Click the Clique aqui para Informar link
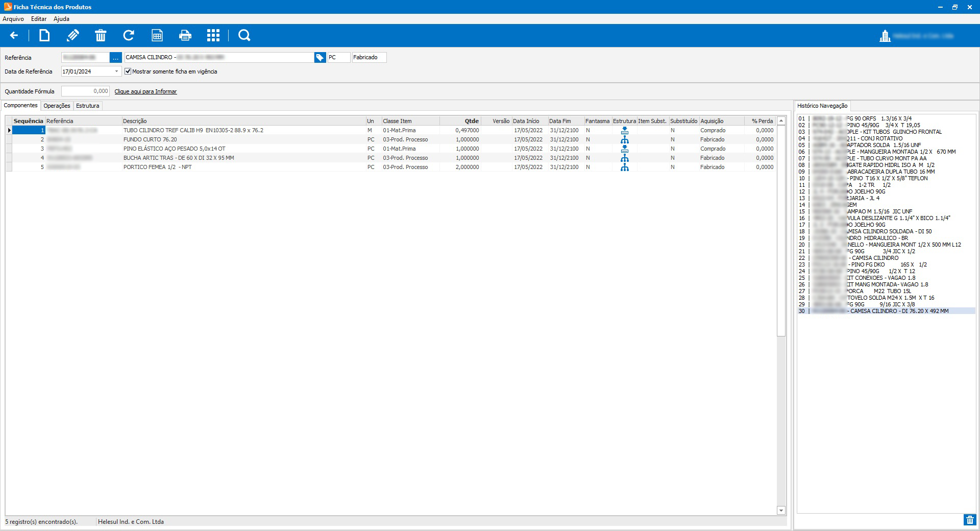 point(145,91)
